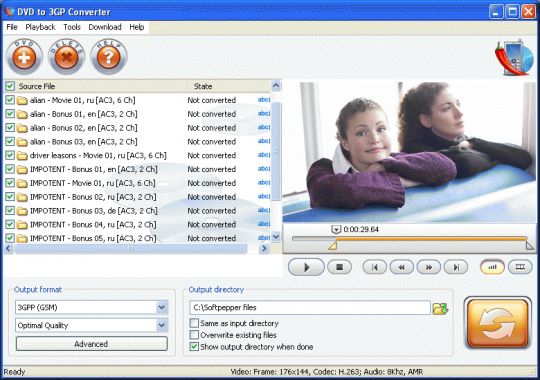Screen dimensions: 540x380
Task: Click the Advanced button
Action: [92, 344]
